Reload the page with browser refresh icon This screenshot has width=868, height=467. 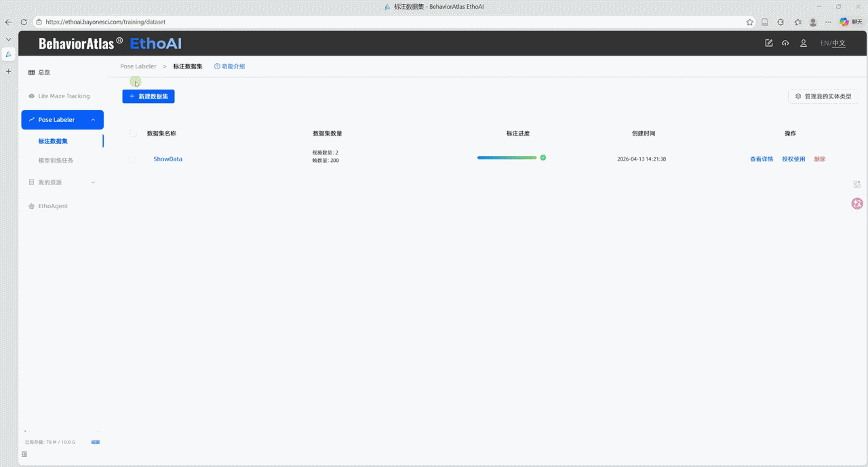coord(23,22)
